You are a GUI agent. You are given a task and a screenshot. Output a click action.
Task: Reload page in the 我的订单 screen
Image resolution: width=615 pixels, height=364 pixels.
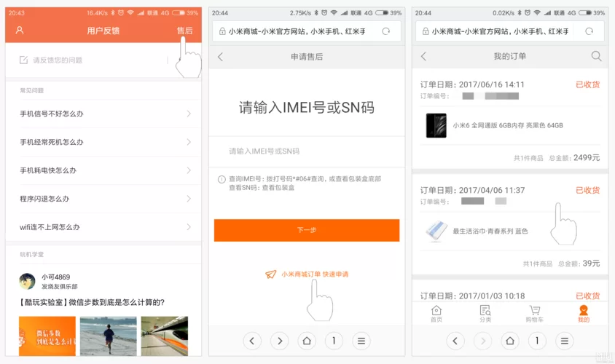589,31
